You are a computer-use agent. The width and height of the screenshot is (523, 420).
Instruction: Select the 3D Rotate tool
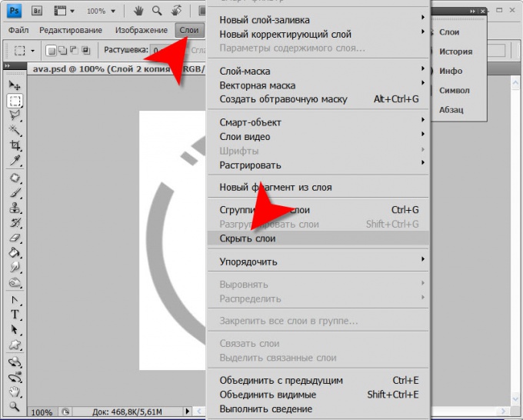tap(15, 362)
